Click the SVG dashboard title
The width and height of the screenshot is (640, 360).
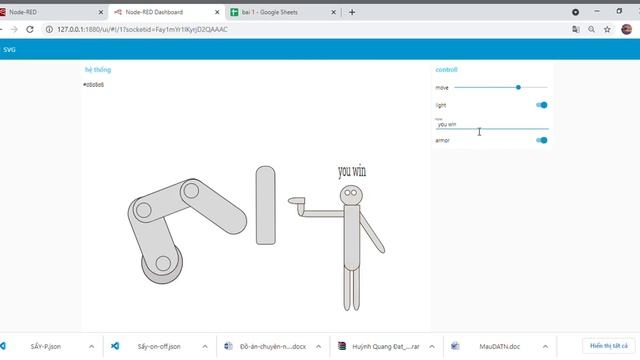point(9,49)
